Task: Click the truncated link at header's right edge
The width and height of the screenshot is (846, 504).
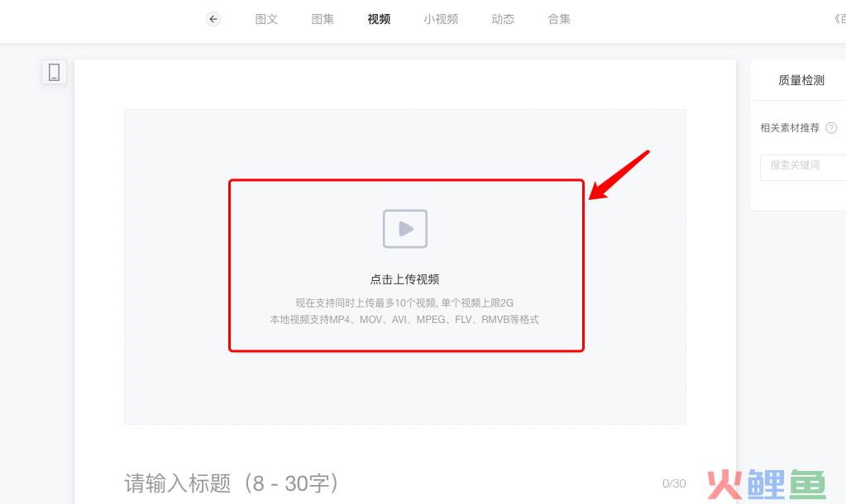Action: [x=839, y=19]
